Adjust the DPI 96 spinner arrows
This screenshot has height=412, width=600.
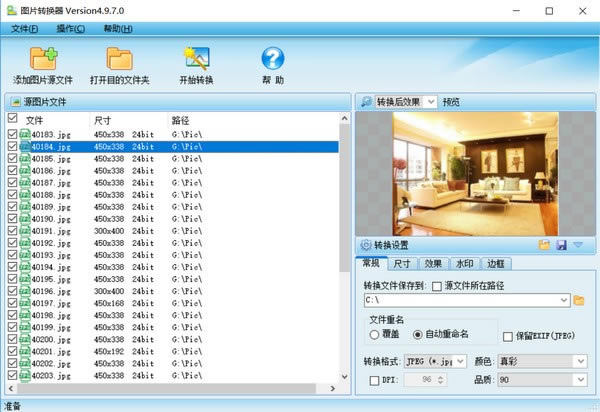pyautogui.click(x=440, y=379)
